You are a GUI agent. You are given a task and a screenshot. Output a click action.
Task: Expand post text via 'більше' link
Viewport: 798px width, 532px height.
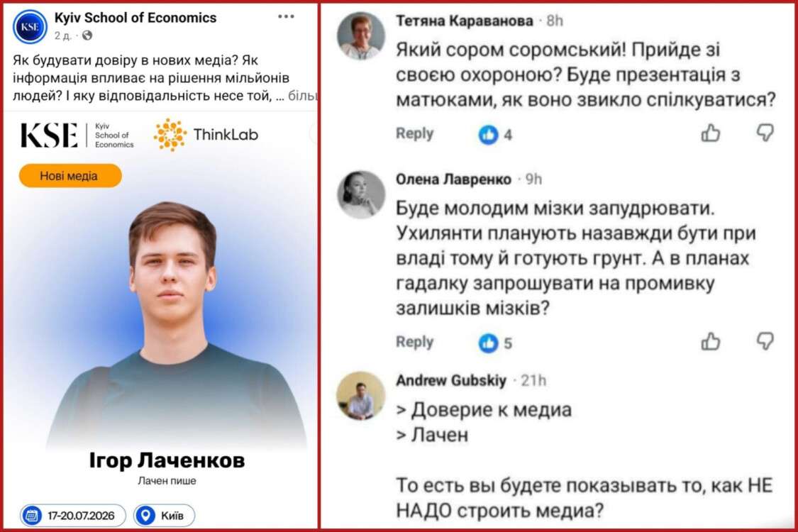302,96
